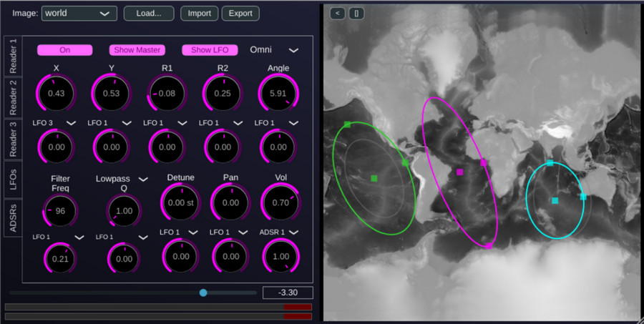Open the LFO 3 dropdown under X

(54, 123)
